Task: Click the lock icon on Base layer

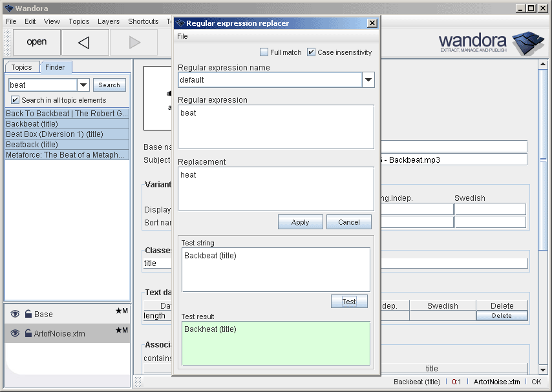Action: point(28,315)
